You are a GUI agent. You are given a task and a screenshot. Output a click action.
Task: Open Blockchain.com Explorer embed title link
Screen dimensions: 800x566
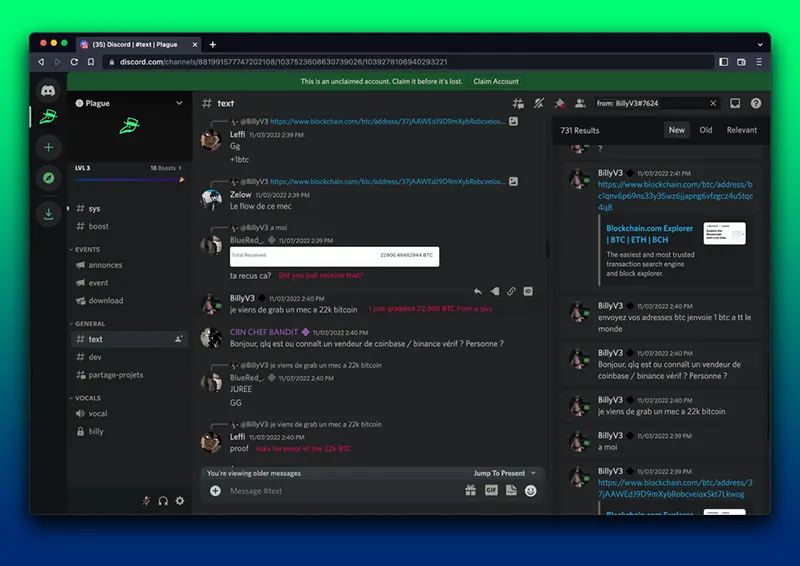pyautogui.click(x=649, y=234)
